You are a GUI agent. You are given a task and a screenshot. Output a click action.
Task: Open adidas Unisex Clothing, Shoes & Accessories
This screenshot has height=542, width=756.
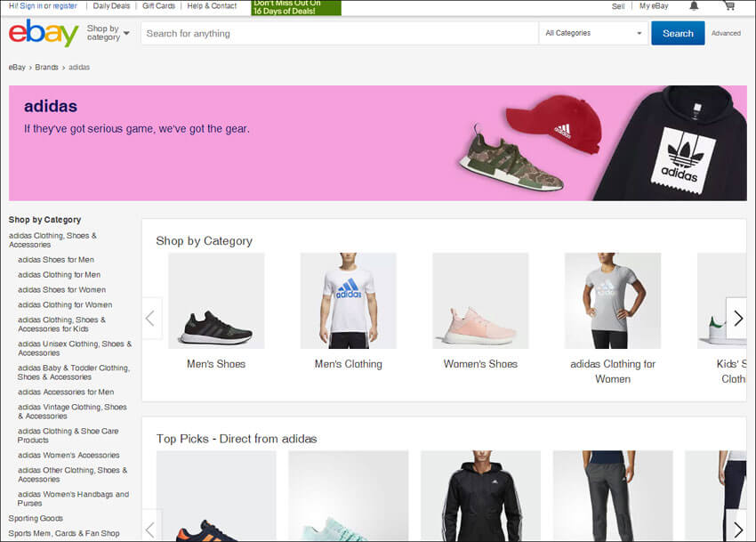75,349
